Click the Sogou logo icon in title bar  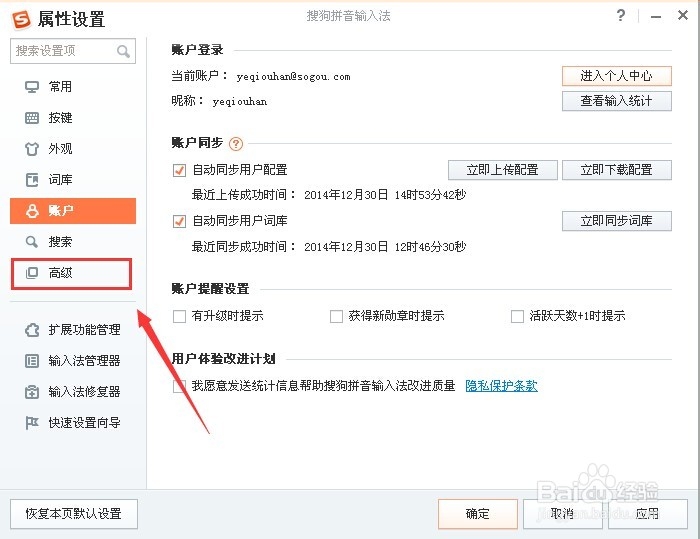19,18
